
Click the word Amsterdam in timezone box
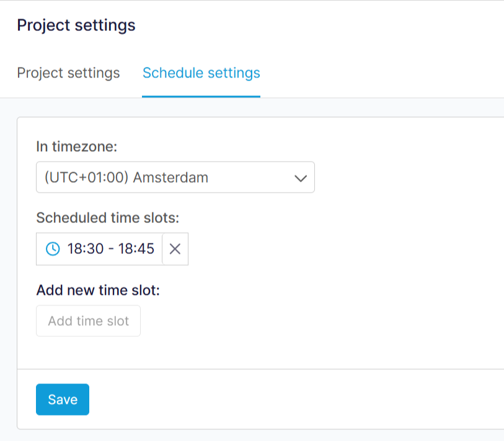click(x=170, y=178)
